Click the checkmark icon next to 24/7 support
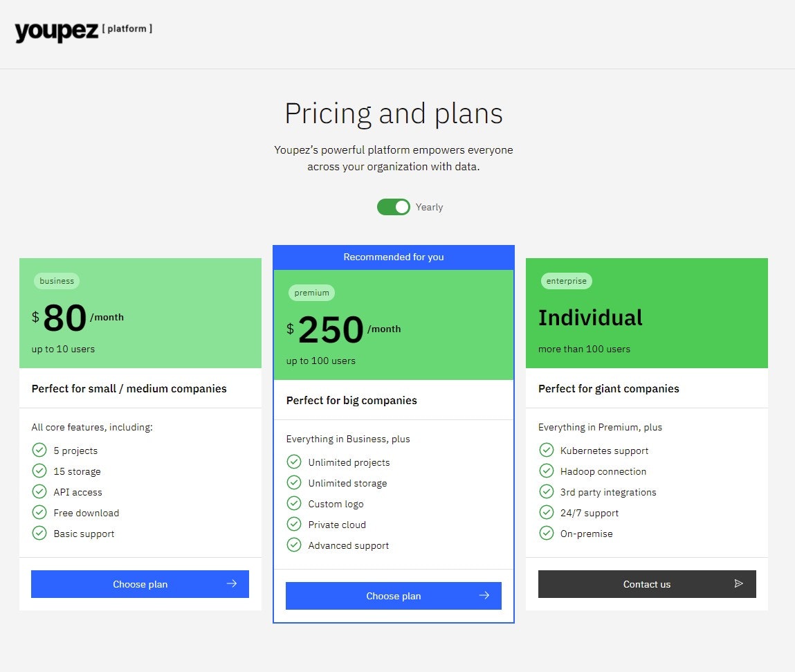The width and height of the screenshot is (795, 672). 547,513
